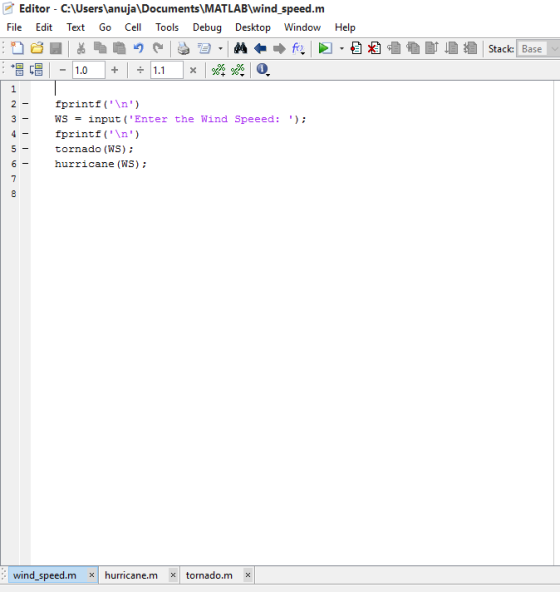Undo the last edit
The height and width of the screenshot is (592, 560).
point(139,48)
